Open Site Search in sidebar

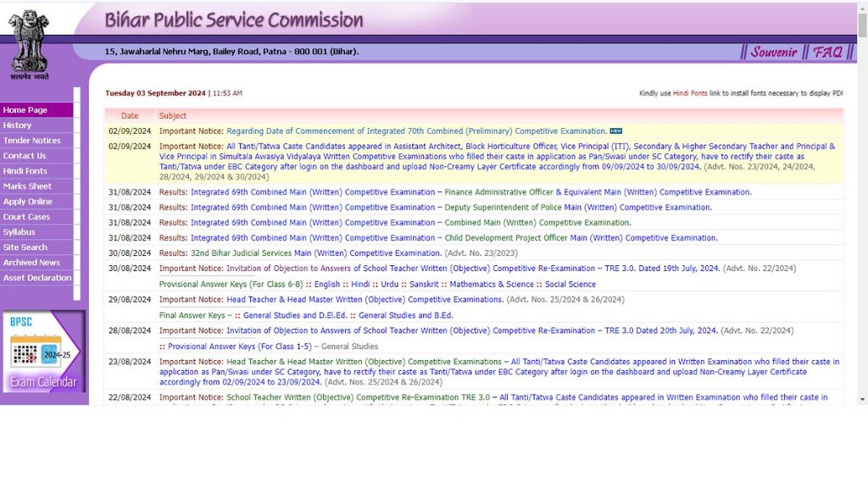pyautogui.click(x=36, y=247)
